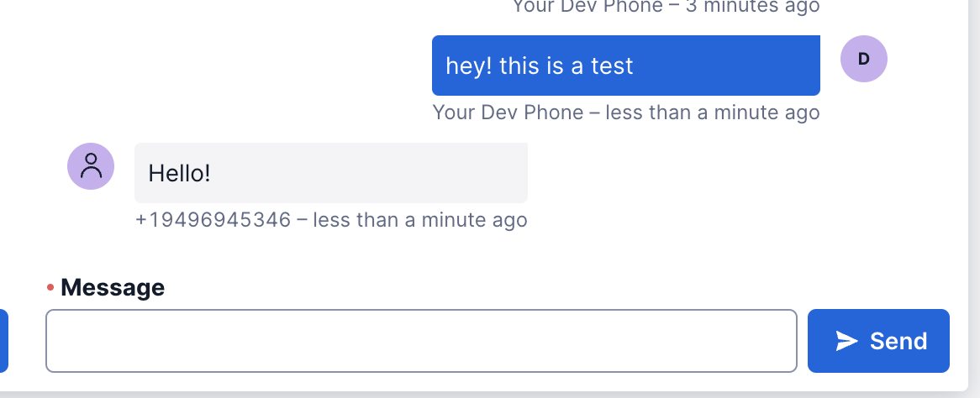
Task: Click the +19496945346 phone number
Action: pos(213,220)
